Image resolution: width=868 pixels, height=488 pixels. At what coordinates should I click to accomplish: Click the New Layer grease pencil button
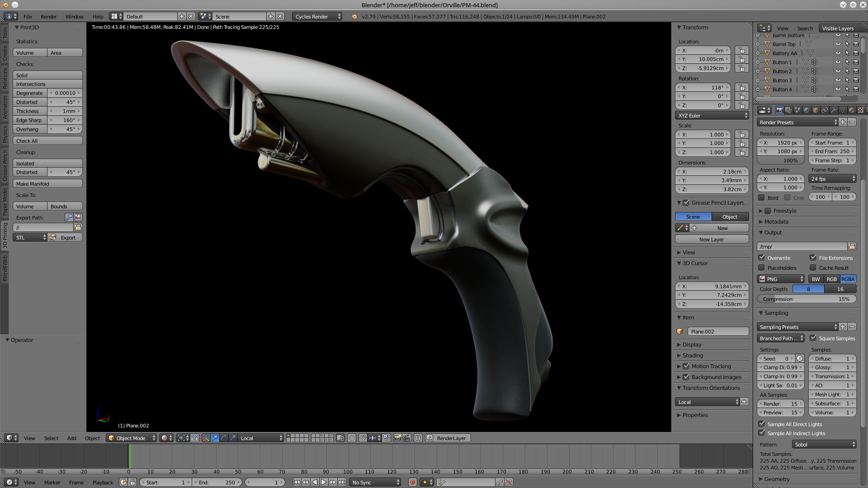coord(712,239)
